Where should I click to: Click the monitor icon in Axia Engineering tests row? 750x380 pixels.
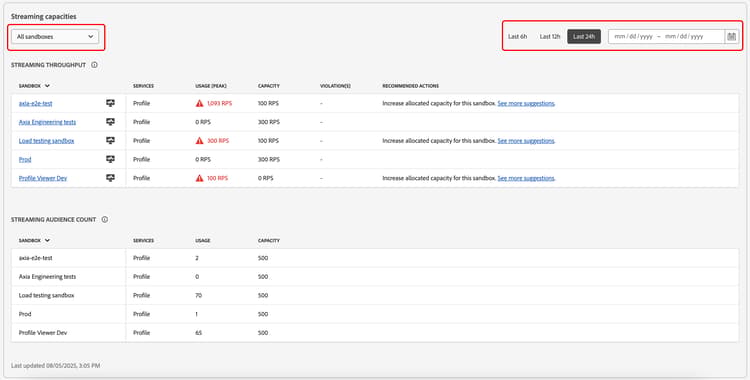click(110, 122)
